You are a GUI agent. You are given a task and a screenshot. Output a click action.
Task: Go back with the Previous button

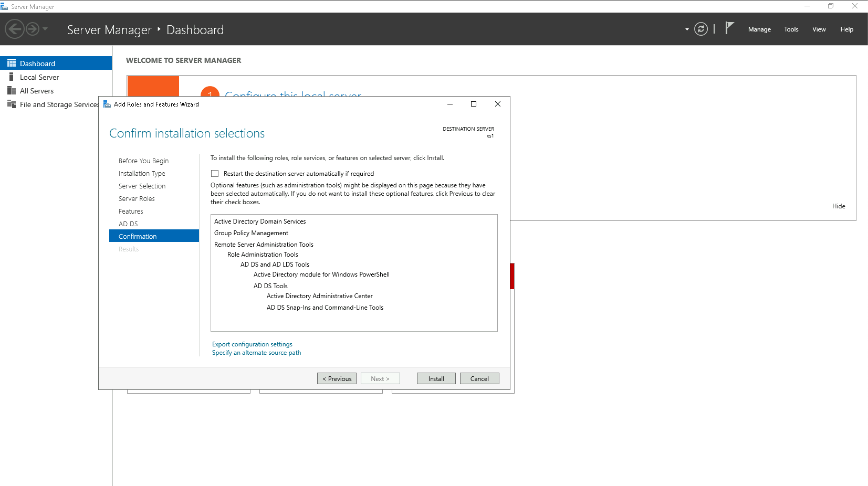[x=337, y=378]
